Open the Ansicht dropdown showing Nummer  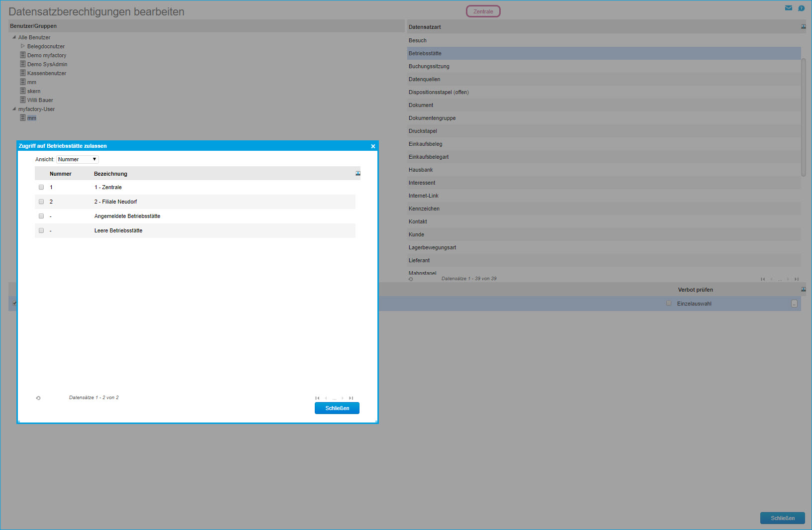(78, 159)
